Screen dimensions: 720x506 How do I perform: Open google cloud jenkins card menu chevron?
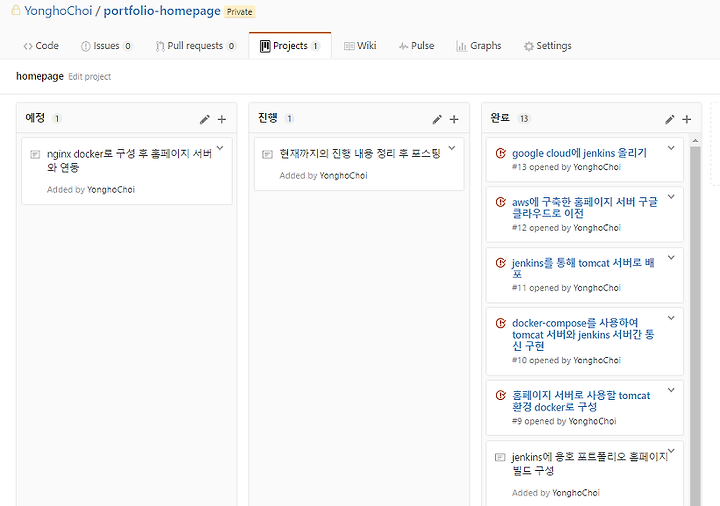pos(671,148)
